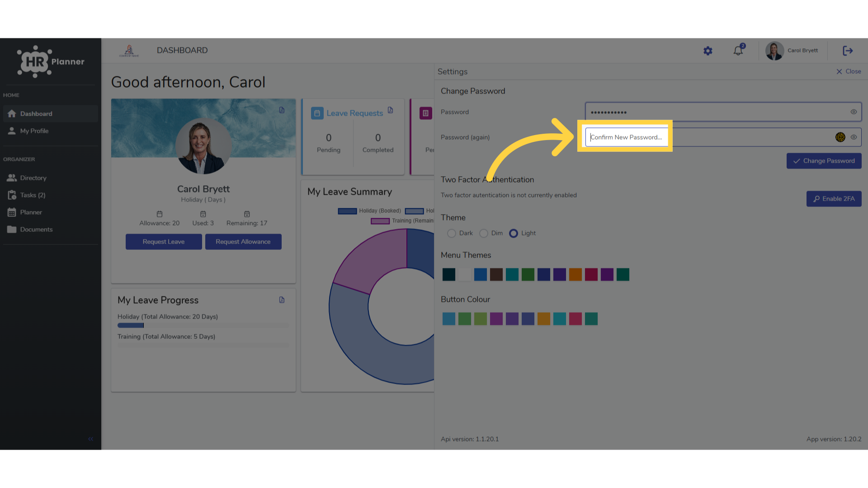Toggle Holiday (Booked) legend in chart

pos(369,211)
